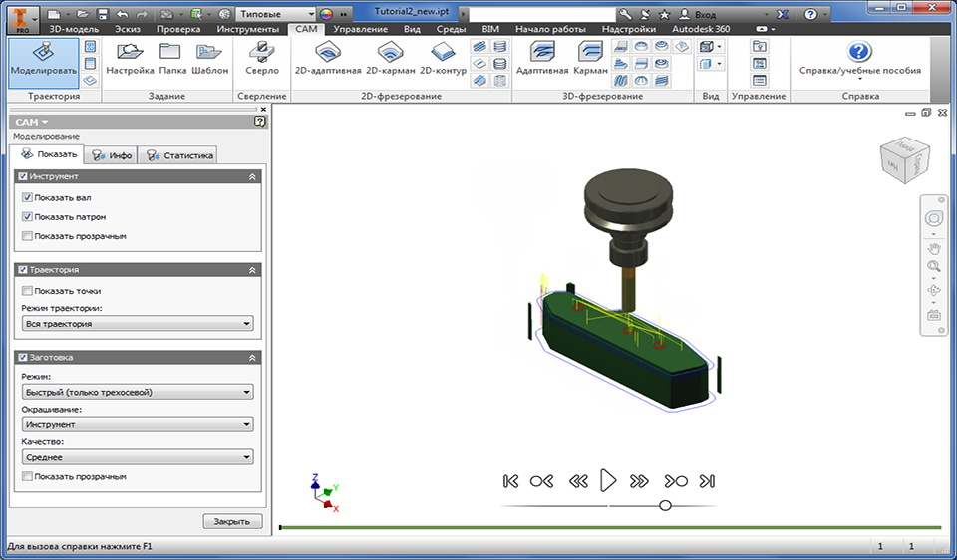Open the Autodesk 360 ribbon tab

point(701,29)
